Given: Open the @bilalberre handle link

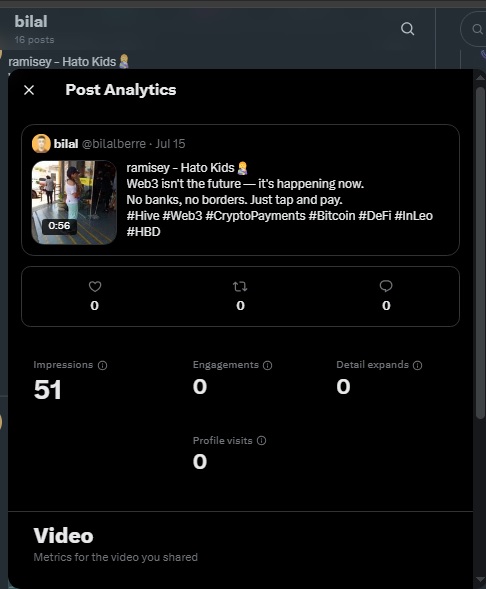Looking at the screenshot, I should (x=114, y=143).
